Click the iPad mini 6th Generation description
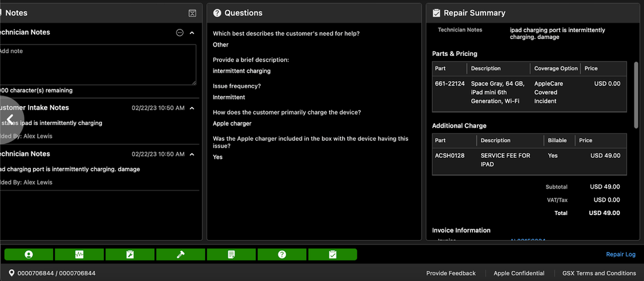 (x=498, y=92)
